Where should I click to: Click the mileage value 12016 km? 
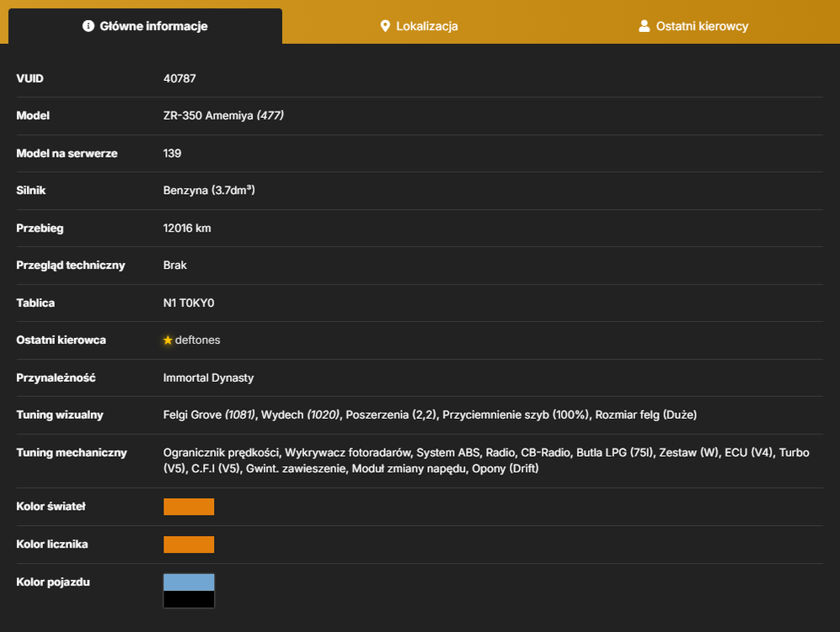(187, 228)
